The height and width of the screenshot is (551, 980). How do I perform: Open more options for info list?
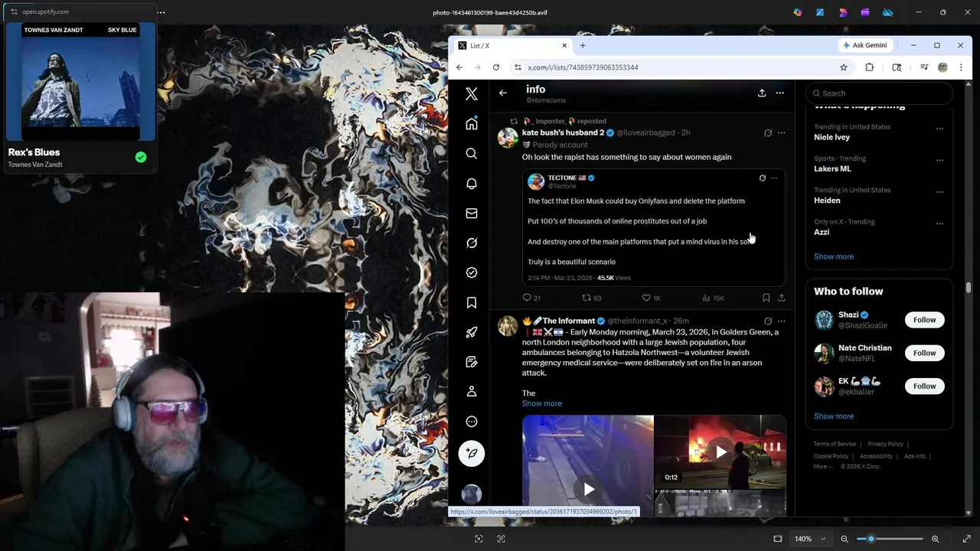[779, 93]
